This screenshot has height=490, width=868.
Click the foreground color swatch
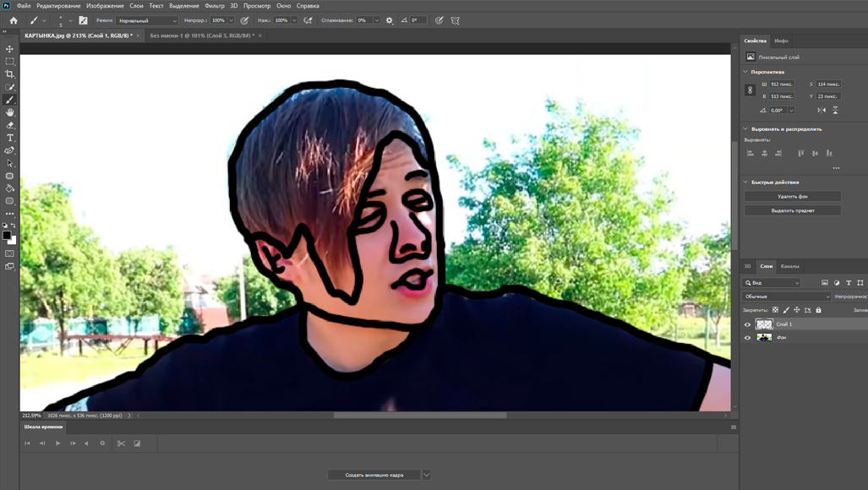click(x=7, y=236)
